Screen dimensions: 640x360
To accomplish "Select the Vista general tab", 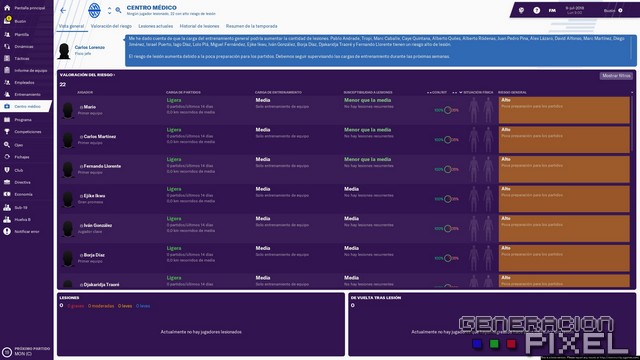I will point(71,26).
